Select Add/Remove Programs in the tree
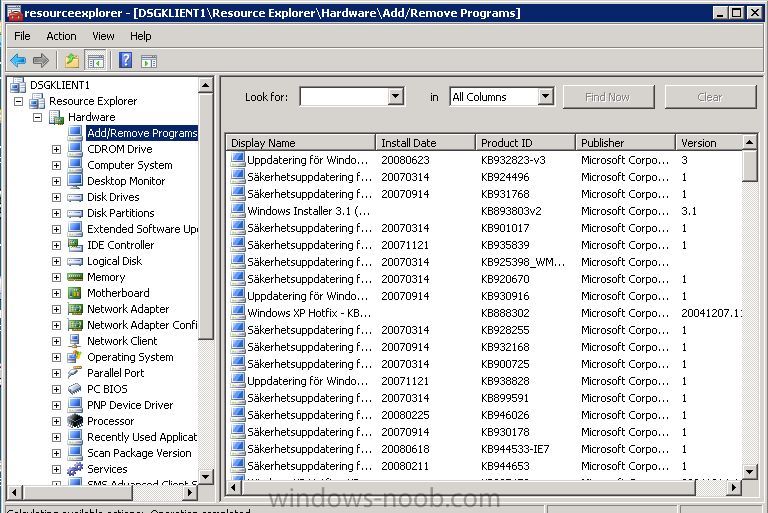This screenshot has width=768, height=513. point(142,133)
